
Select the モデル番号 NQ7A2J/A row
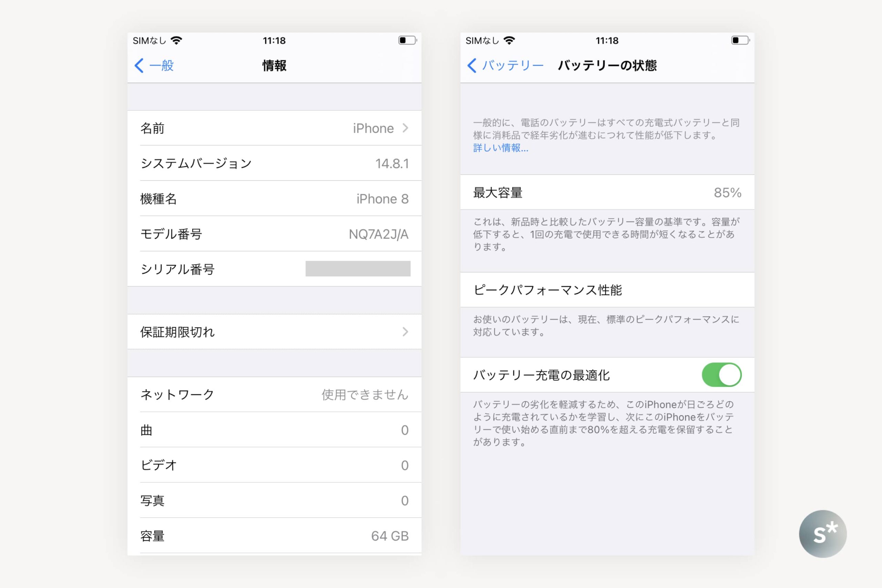275,234
